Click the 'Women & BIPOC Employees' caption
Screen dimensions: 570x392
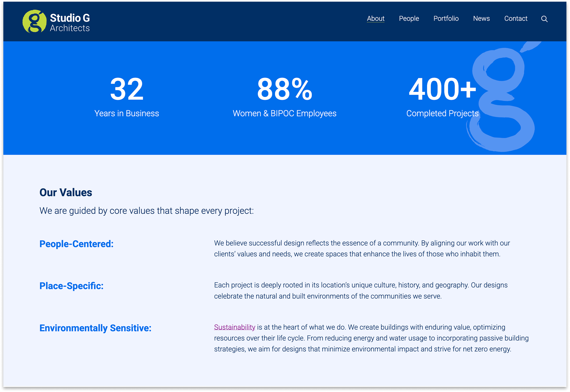pyautogui.click(x=284, y=113)
